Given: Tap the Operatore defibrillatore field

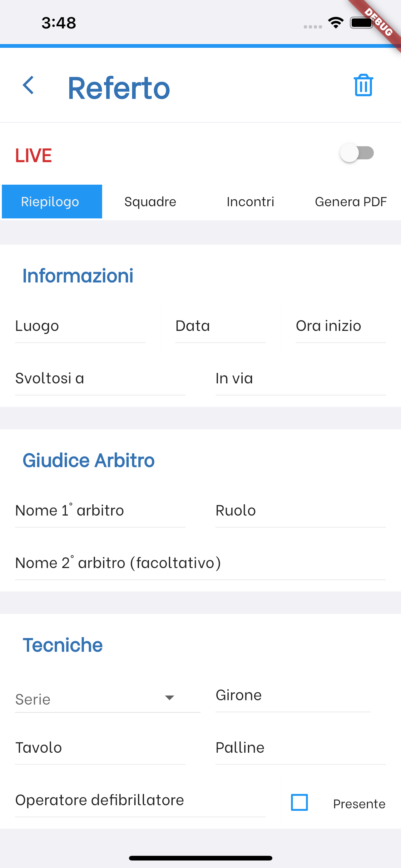Looking at the screenshot, I should [x=140, y=801].
